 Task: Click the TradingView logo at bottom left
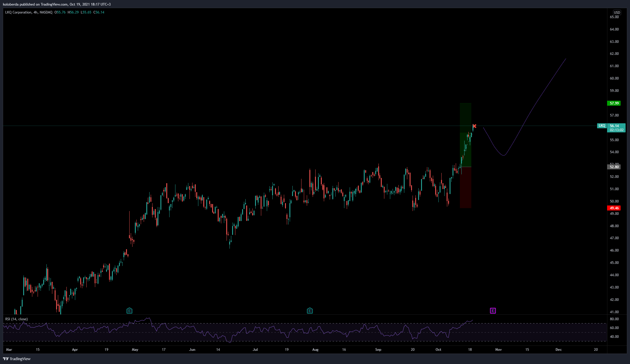[x=17, y=359]
